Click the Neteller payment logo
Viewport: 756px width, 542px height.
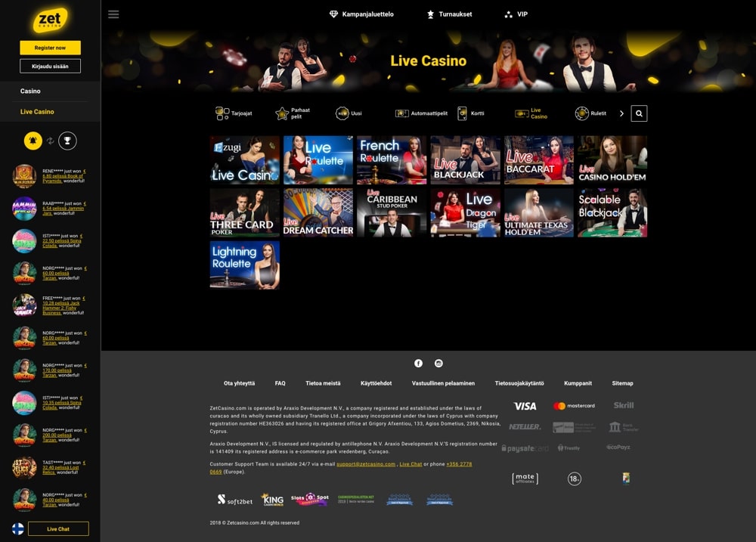[x=525, y=427]
